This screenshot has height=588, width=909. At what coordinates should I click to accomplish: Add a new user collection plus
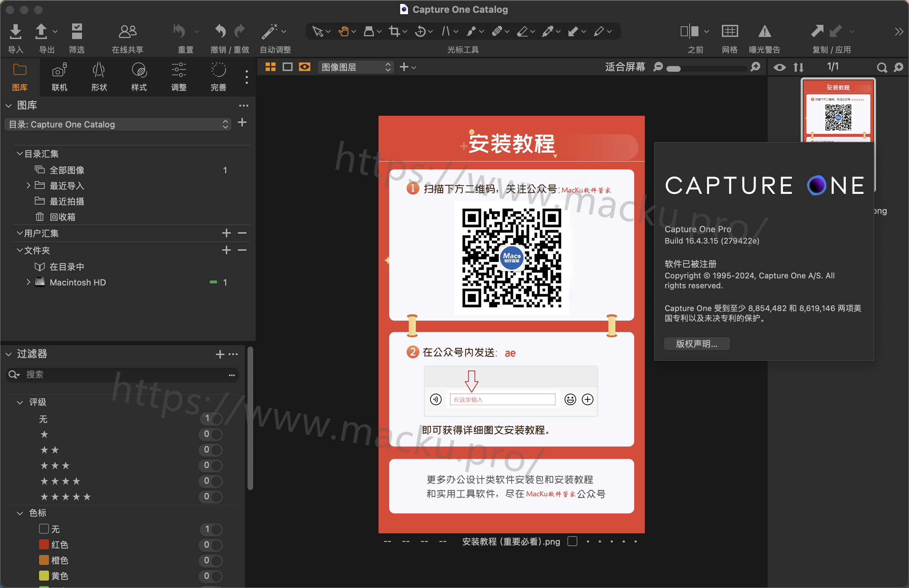click(x=227, y=233)
